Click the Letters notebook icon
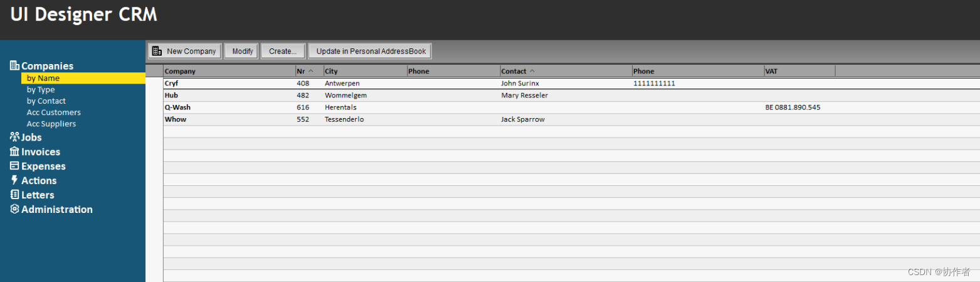This screenshot has width=980, height=282. pos(15,195)
